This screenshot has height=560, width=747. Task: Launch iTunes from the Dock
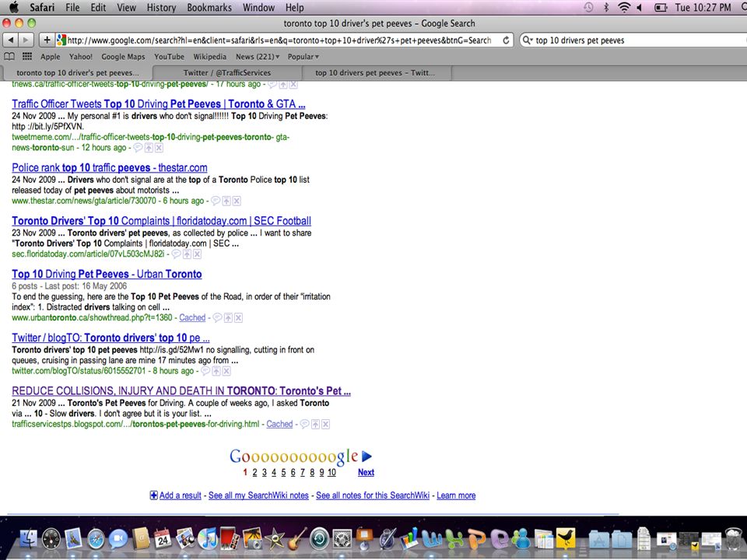[208, 539]
